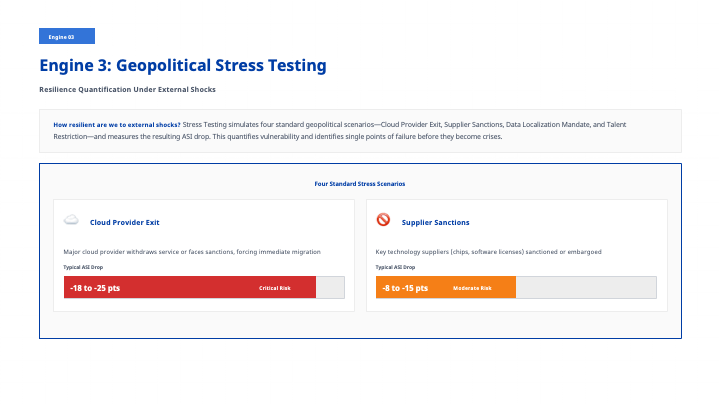Click the Critical Risk label on red bar

[x=275, y=288]
